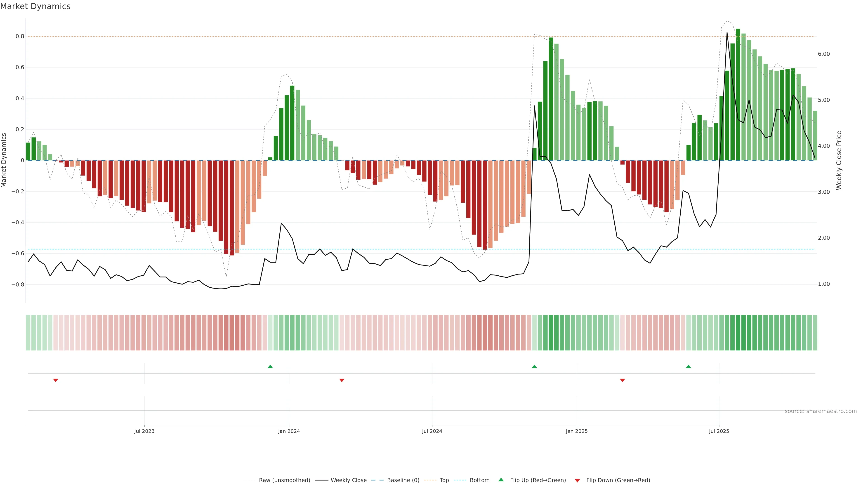Viewport: 868px width, 488px height.
Task: Click the first red flip-down marker near mid 2023
Action: coord(56,380)
